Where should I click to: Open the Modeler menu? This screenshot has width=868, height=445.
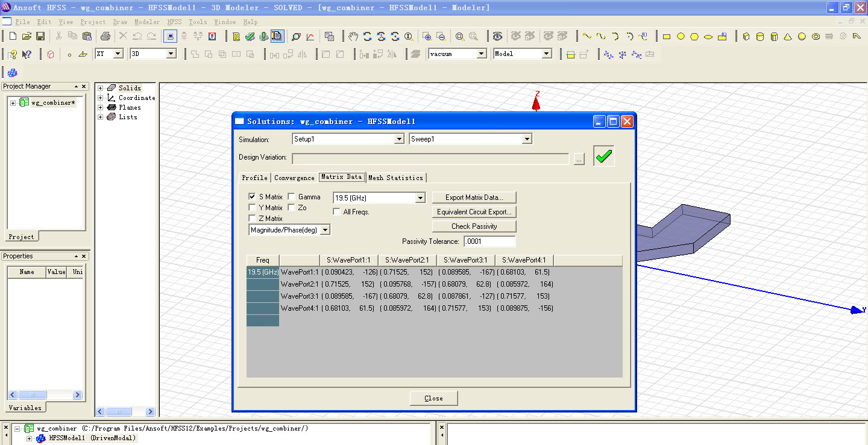click(x=147, y=22)
